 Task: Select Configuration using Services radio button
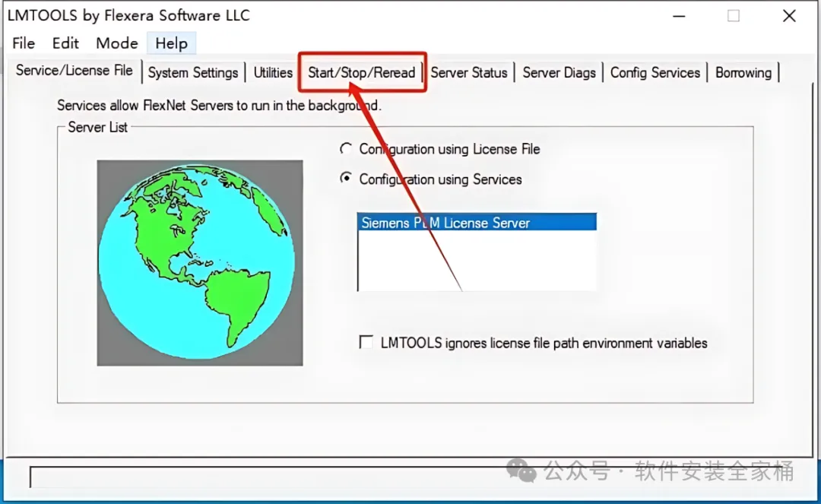click(x=346, y=179)
